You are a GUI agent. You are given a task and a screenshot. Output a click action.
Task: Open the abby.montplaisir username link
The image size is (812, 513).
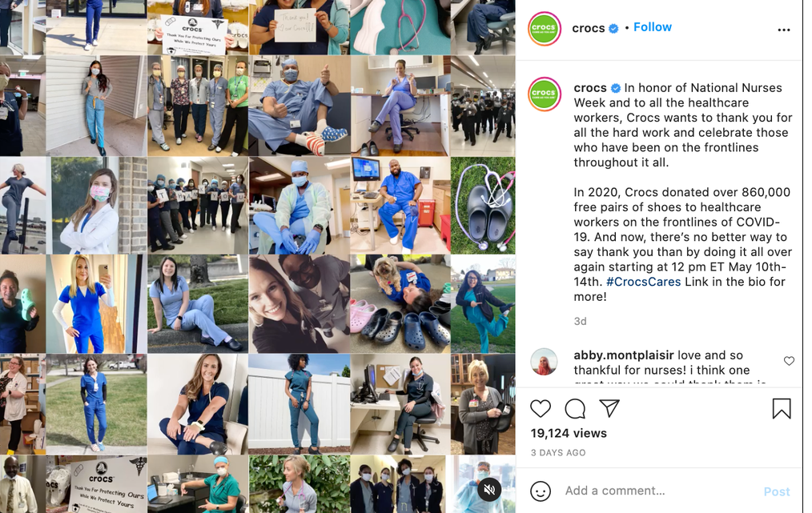coord(624,355)
